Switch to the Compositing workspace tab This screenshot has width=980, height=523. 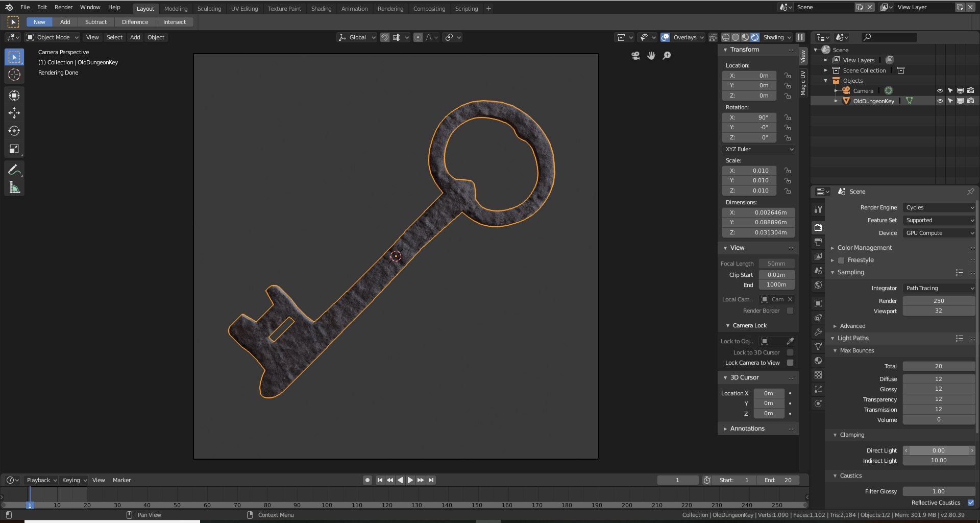(x=429, y=9)
